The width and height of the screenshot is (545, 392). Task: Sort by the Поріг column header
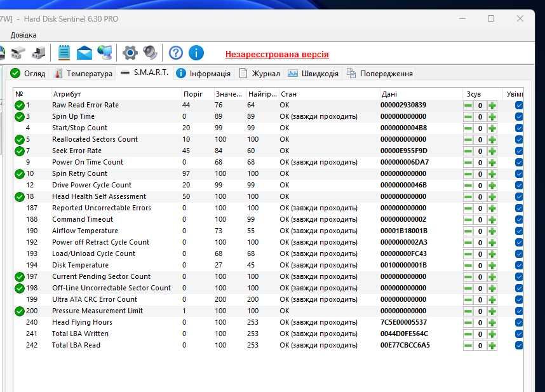pyautogui.click(x=197, y=94)
